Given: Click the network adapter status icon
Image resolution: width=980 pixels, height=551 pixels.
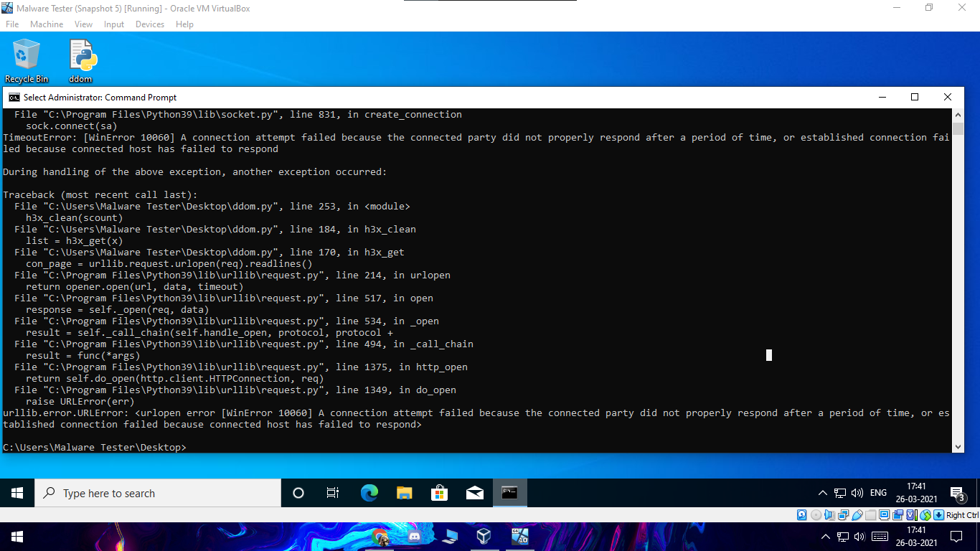Looking at the screenshot, I should click(x=844, y=514).
